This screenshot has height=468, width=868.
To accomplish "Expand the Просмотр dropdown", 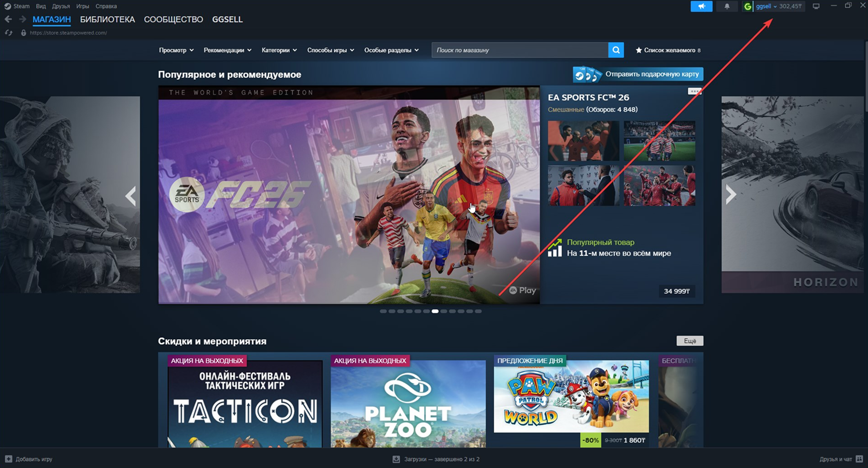I will tap(176, 50).
